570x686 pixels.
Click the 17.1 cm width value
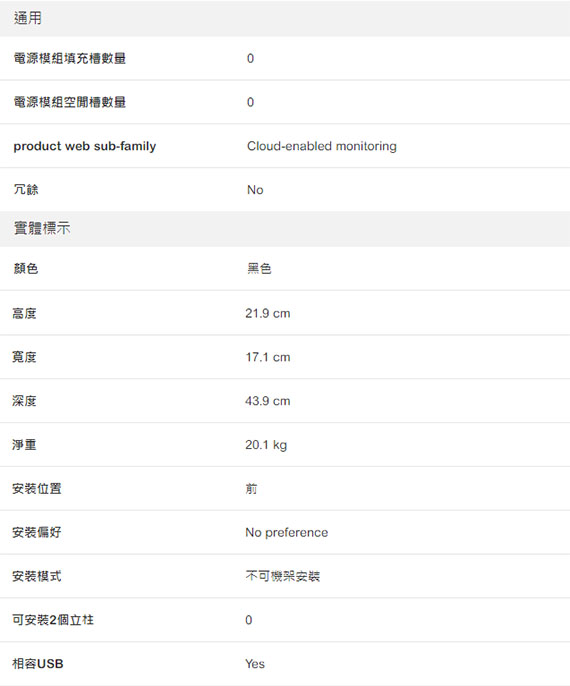point(268,357)
